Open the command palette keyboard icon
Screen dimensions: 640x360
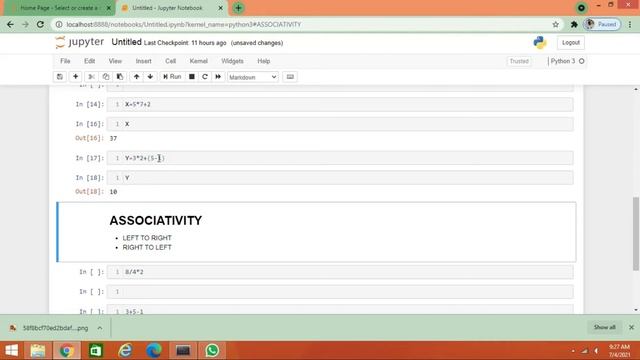click(x=290, y=77)
